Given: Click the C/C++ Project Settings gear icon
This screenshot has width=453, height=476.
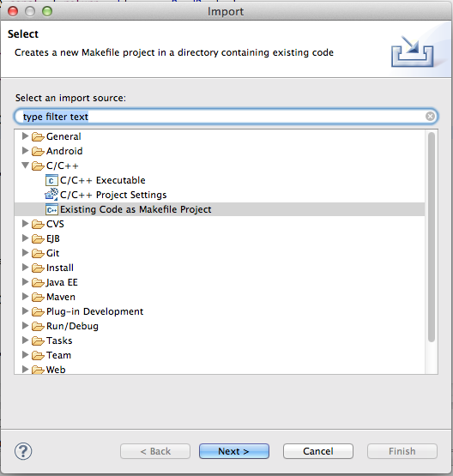Looking at the screenshot, I should 51,195.
